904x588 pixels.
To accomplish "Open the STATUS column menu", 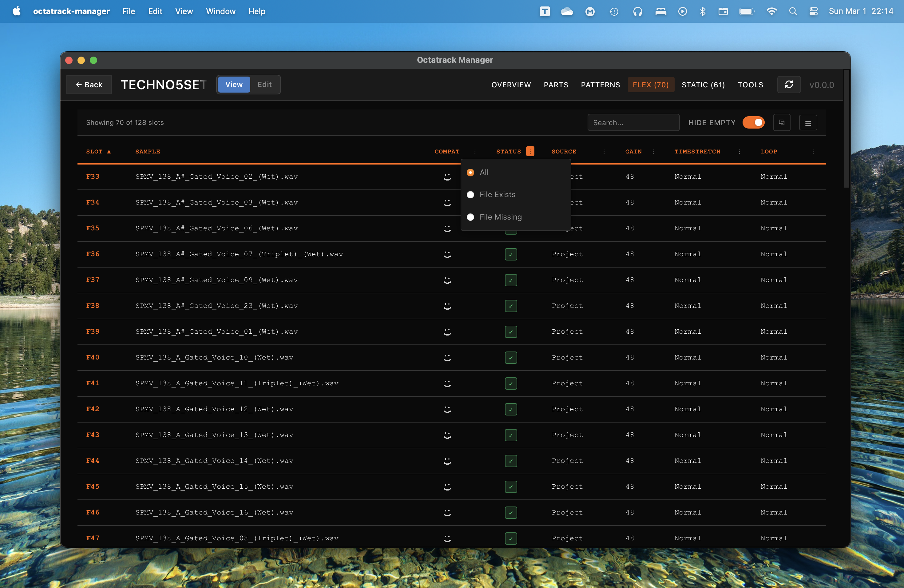I will (530, 151).
